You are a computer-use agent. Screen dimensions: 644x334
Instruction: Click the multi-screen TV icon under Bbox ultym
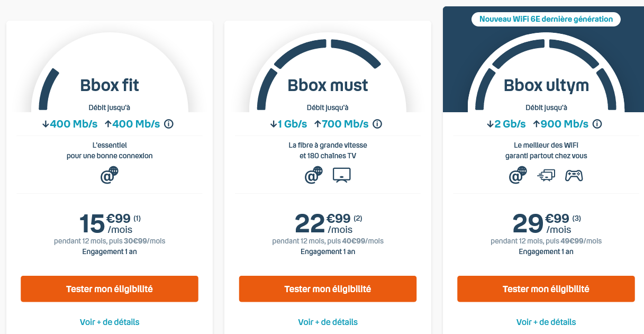click(x=546, y=175)
